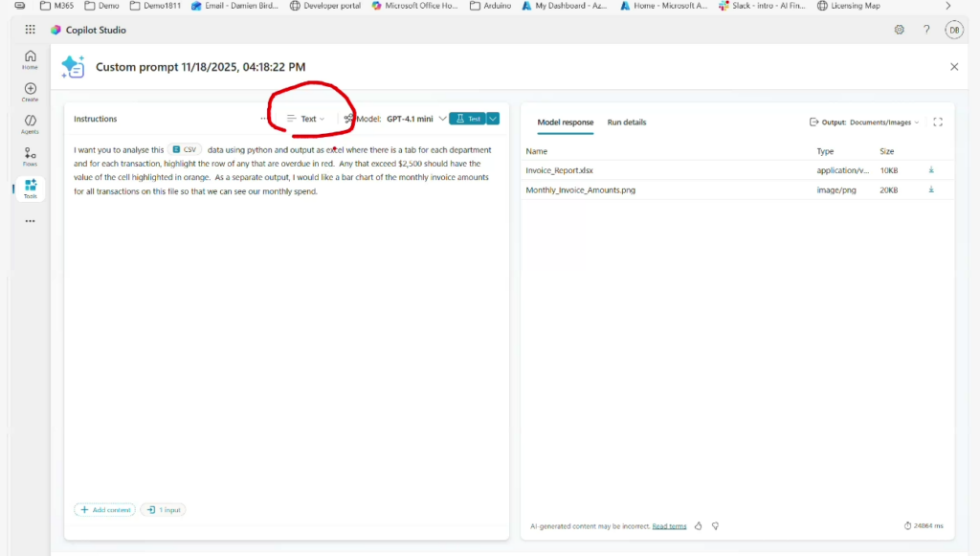Open the help question mark
The height and width of the screenshot is (556, 980).
pyautogui.click(x=926, y=30)
